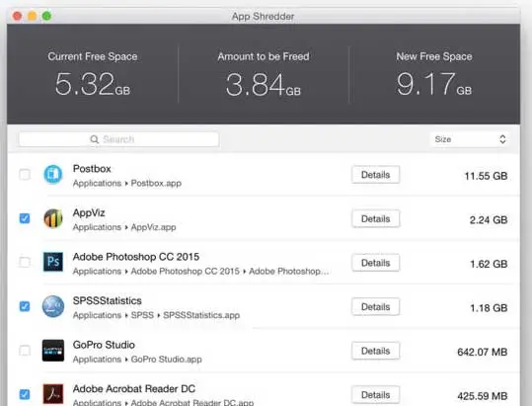This screenshot has width=532, height=406.
Task: Select the AppViz app name
Action: coord(89,212)
